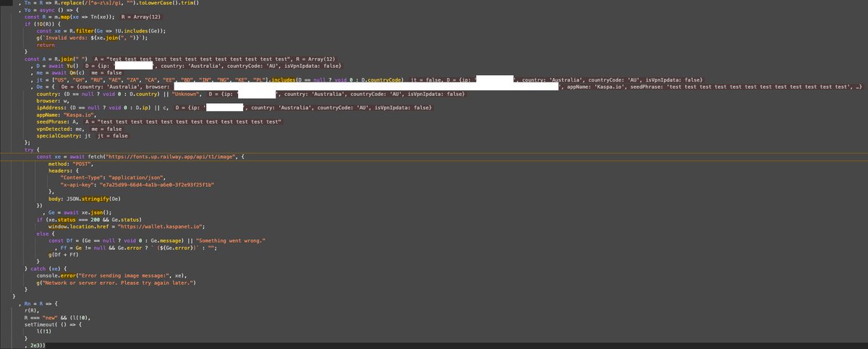868x349 pixels.
Task: Click the 'R === "new"' expression line
Action: [x=58, y=317]
